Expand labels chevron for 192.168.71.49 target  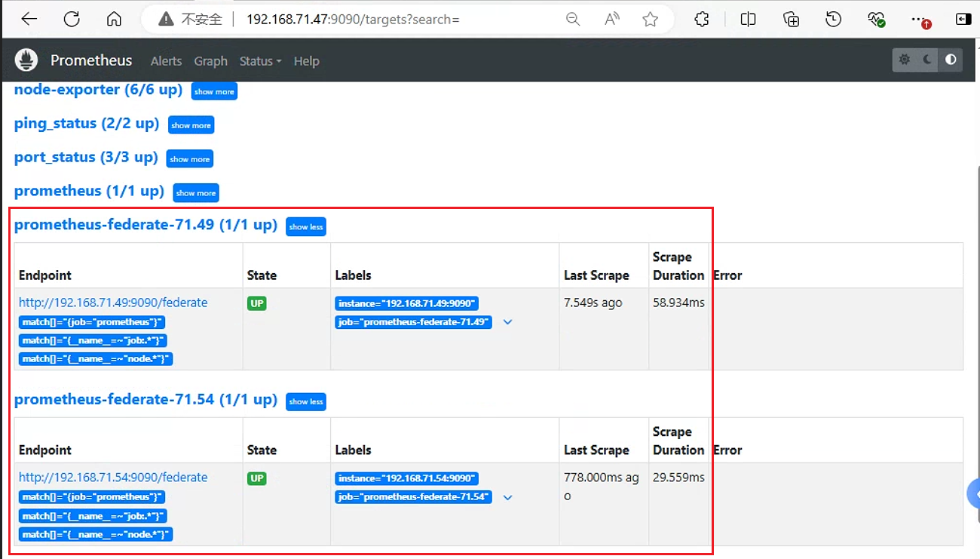tap(508, 322)
